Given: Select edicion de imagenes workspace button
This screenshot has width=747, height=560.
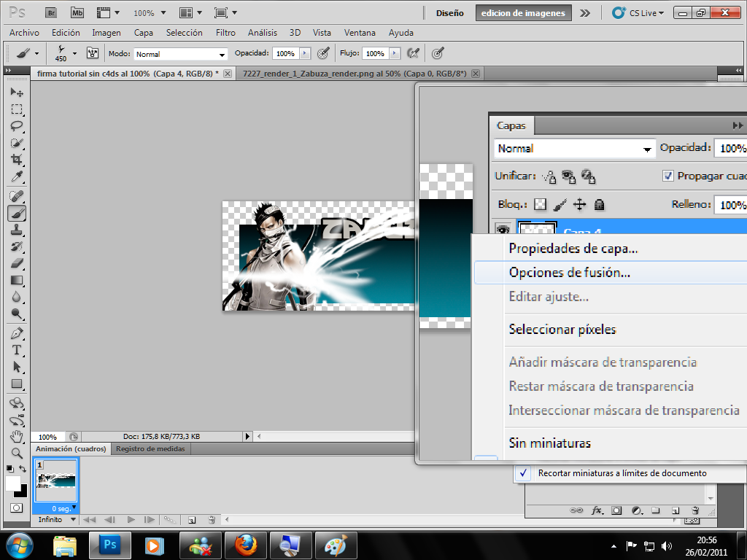Looking at the screenshot, I should point(523,13).
